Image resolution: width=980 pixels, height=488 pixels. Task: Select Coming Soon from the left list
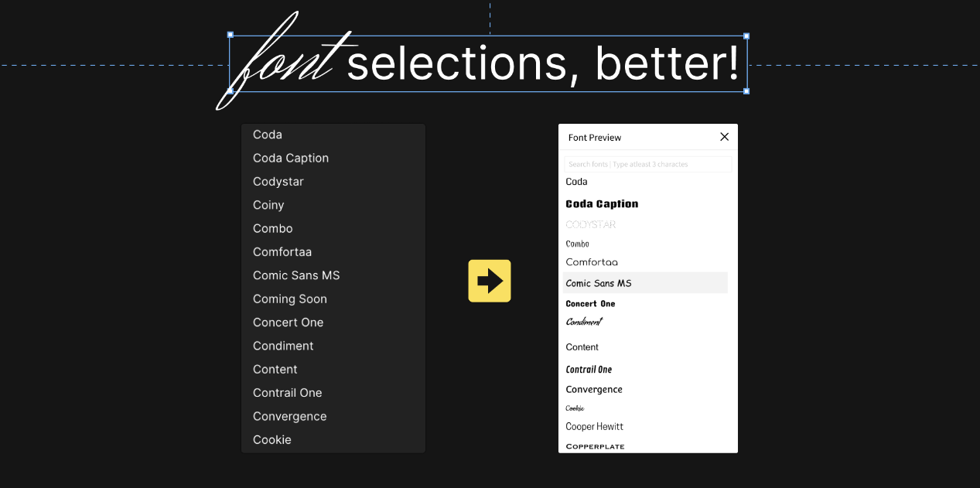click(x=290, y=299)
